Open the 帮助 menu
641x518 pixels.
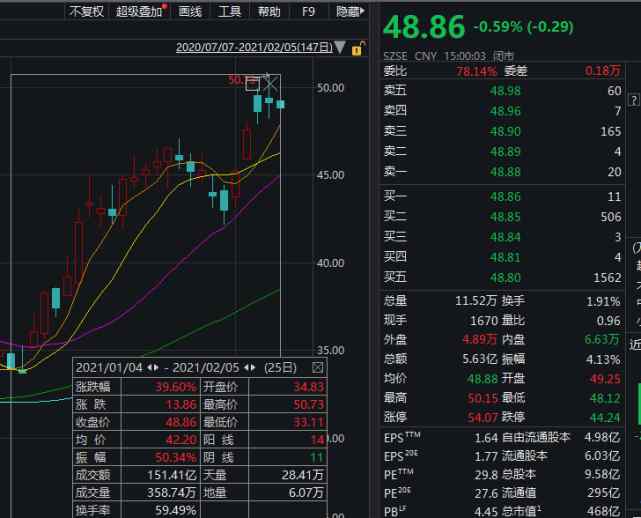(x=269, y=11)
